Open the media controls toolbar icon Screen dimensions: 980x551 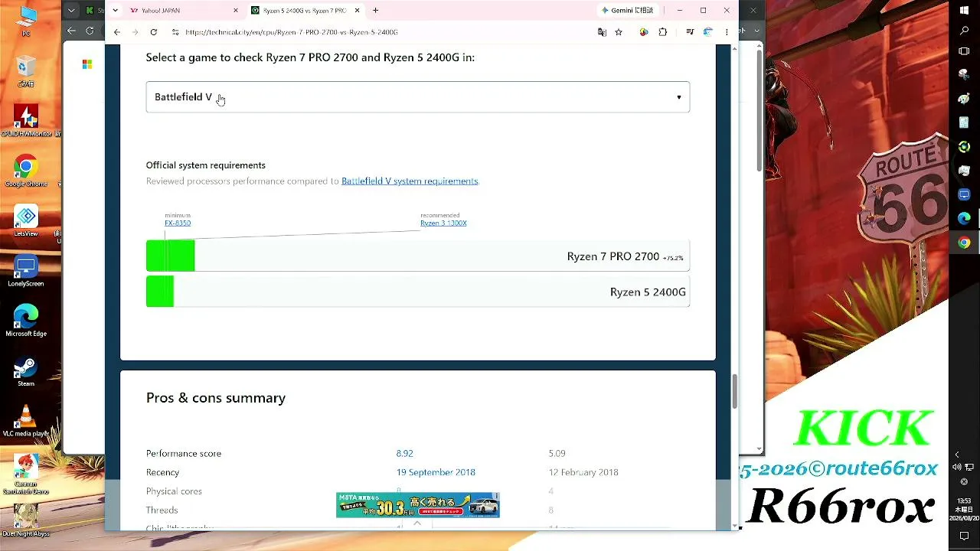point(690,32)
